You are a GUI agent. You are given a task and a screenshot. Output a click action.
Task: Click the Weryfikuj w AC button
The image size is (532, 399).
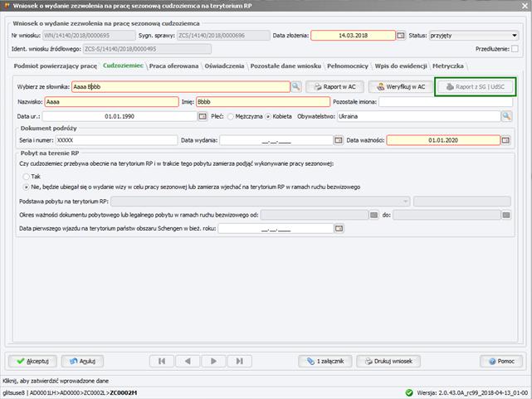401,87
